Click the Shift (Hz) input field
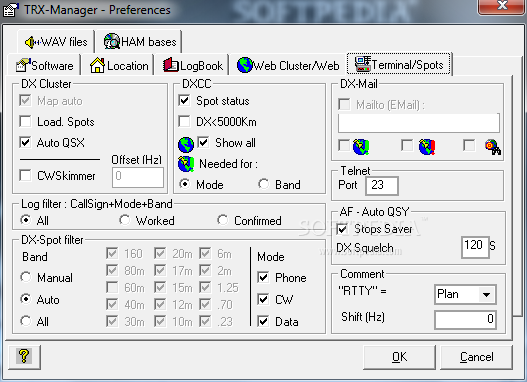The width and height of the screenshot is (527, 382). [465, 320]
